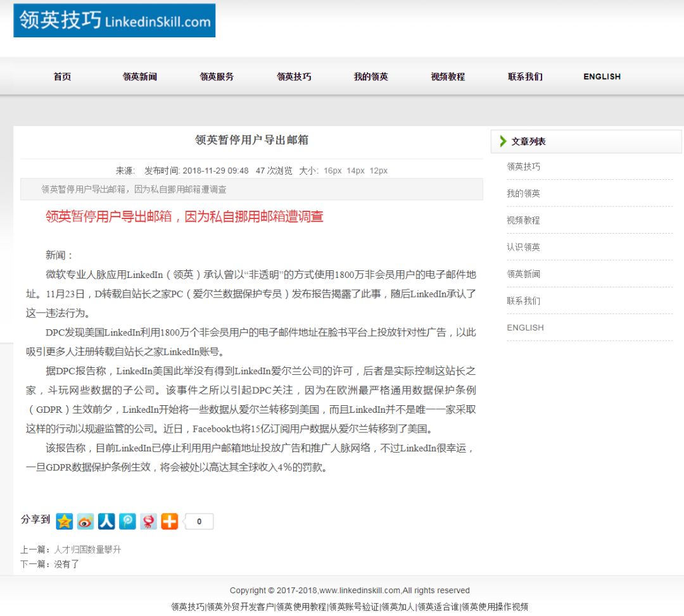Click green arrow beside 文章列表
This screenshot has height=616, width=684.
(503, 141)
